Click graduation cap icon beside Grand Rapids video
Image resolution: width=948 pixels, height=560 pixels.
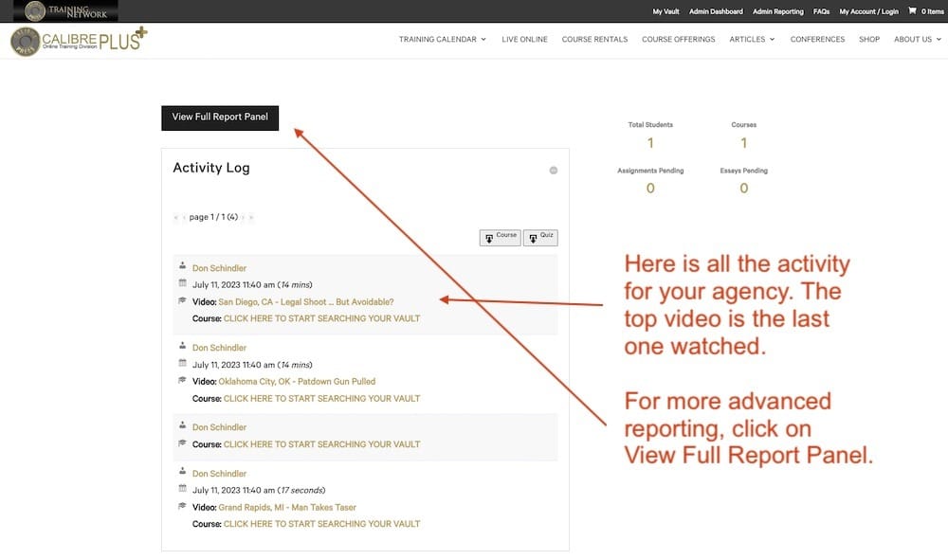[182, 506]
